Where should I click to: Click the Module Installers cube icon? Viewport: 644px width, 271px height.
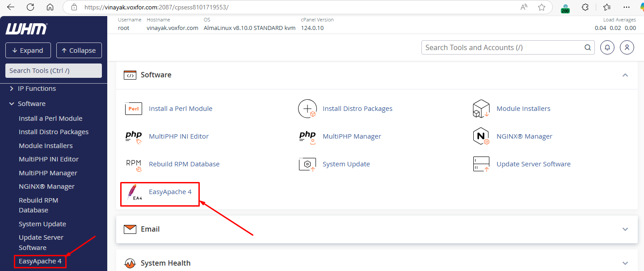[481, 108]
